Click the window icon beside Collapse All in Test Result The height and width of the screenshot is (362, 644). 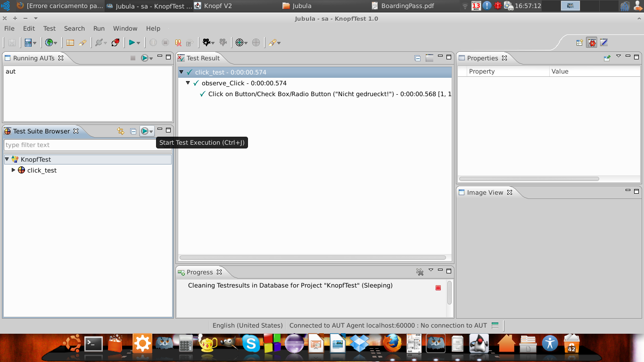(429, 58)
